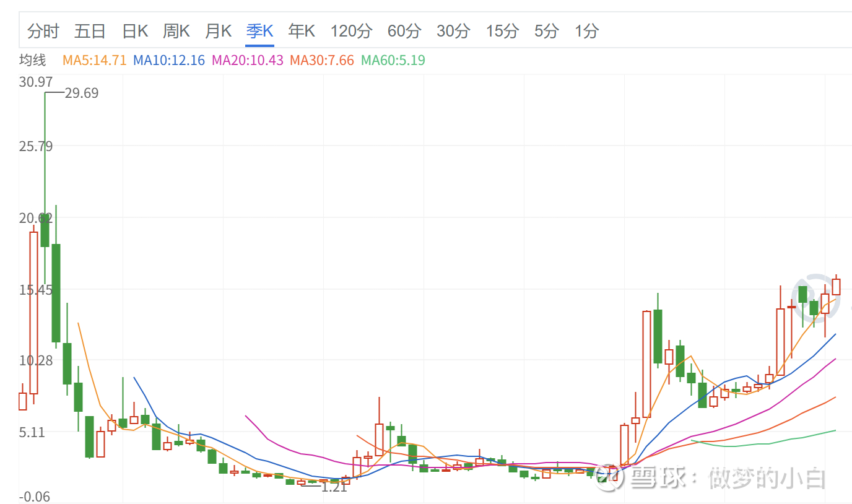Click the latest rightmost red candlestick
The width and height of the screenshot is (852, 504).
tap(836, 286)
